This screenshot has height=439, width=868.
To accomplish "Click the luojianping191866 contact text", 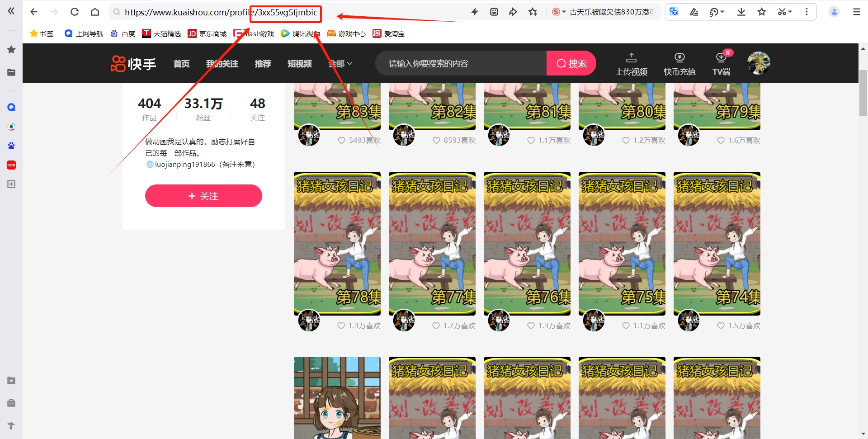I will pos(185,165).
